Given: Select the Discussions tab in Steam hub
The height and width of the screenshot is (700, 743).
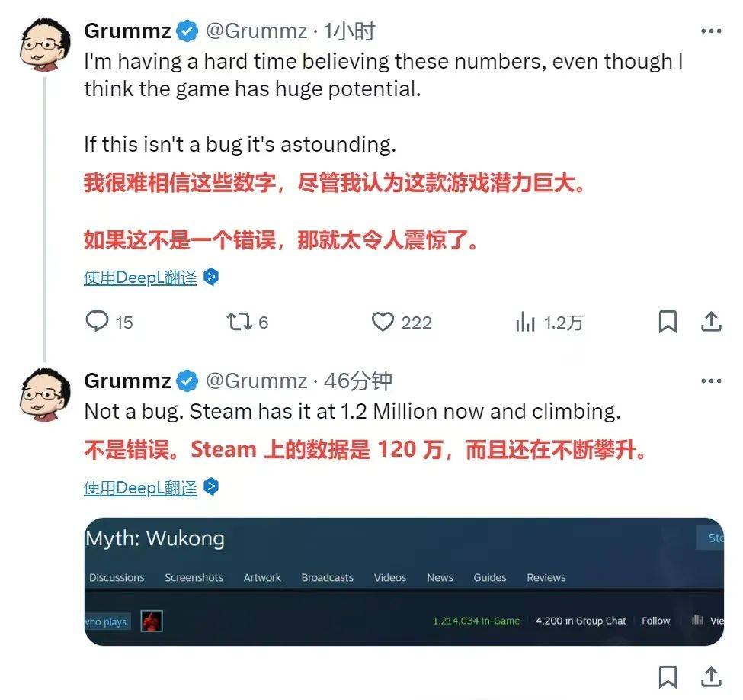Looking at the screenshot, I should point(117,578).
